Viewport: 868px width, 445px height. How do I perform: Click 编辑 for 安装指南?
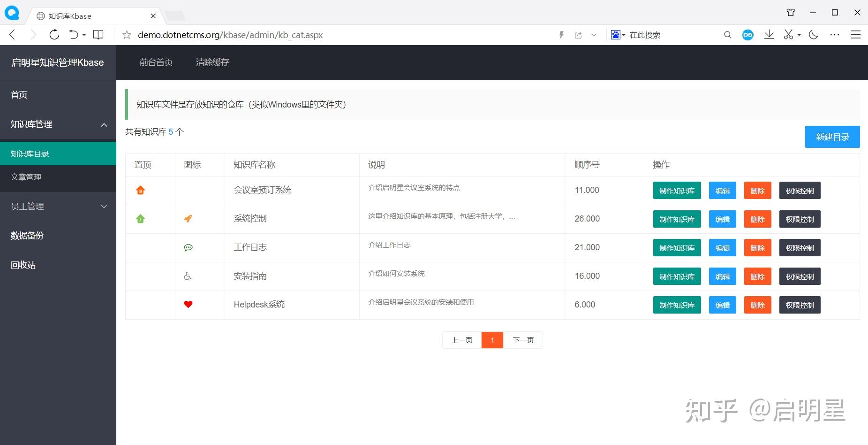[x=723, y=276]
